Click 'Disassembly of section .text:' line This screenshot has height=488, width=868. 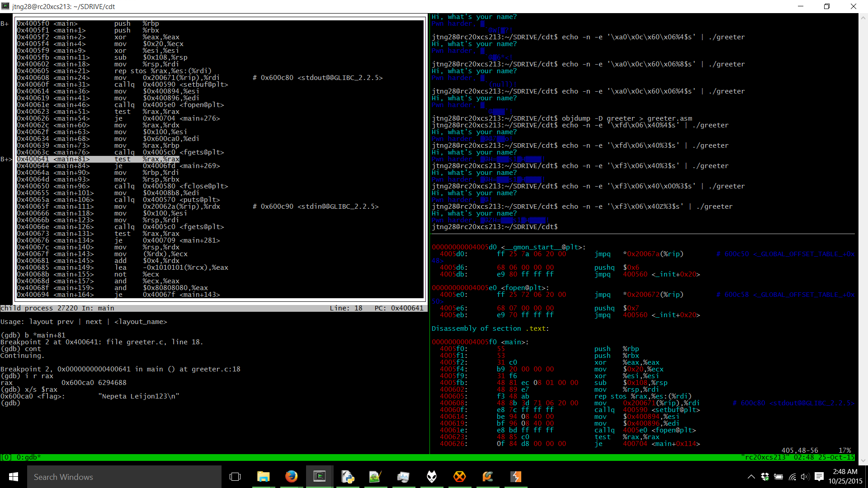click(490, 328)
